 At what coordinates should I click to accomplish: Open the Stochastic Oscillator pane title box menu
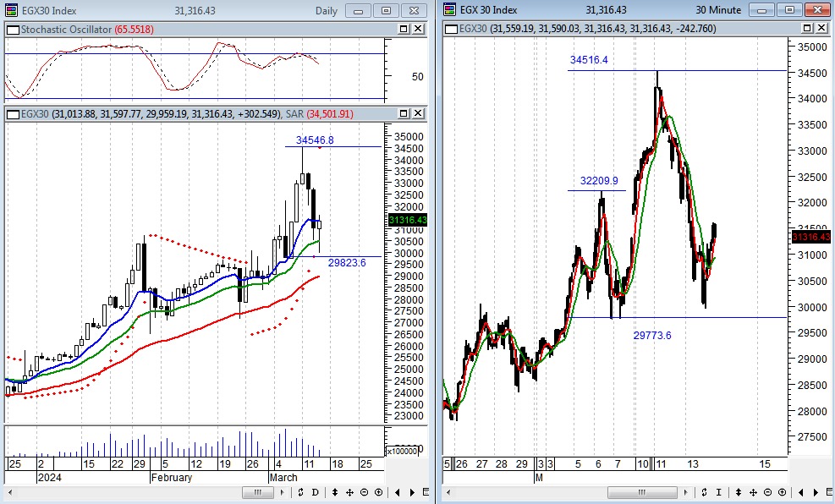click(11, 29)
